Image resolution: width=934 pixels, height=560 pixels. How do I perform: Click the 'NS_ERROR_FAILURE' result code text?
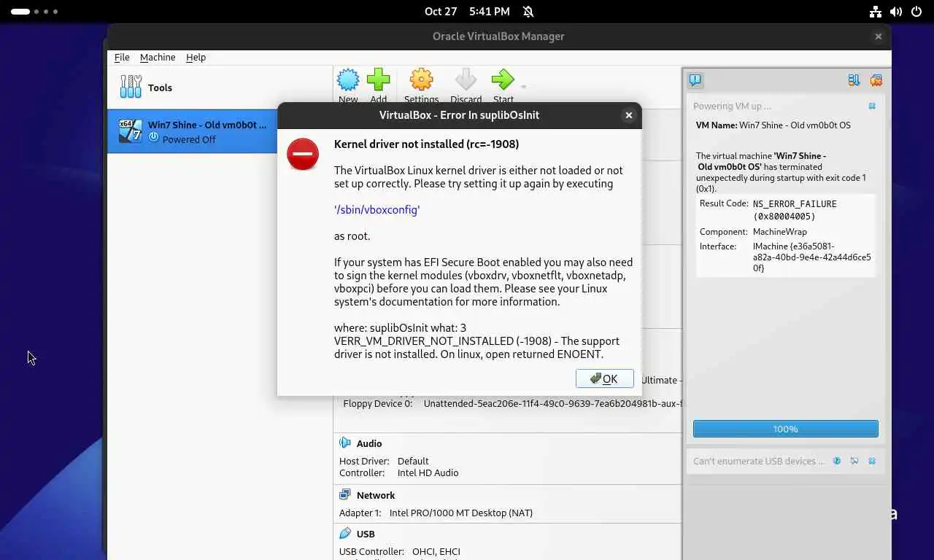795,204
